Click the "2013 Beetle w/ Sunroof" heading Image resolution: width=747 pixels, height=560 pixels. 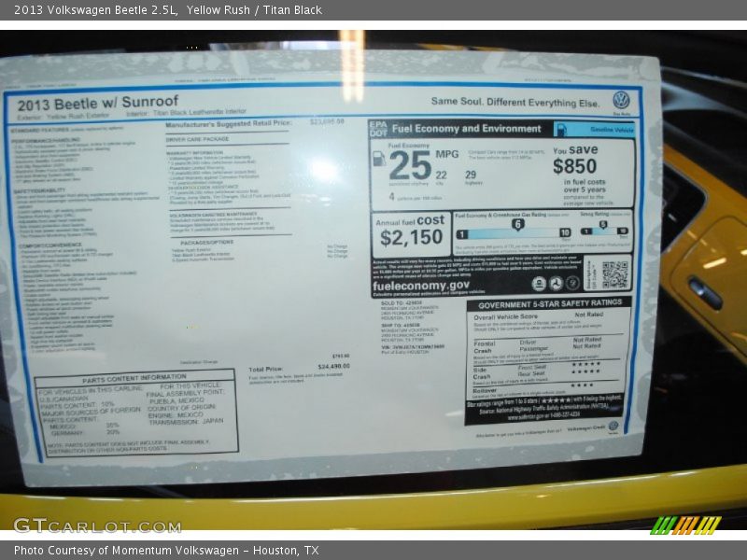click(x=98, y=103)
